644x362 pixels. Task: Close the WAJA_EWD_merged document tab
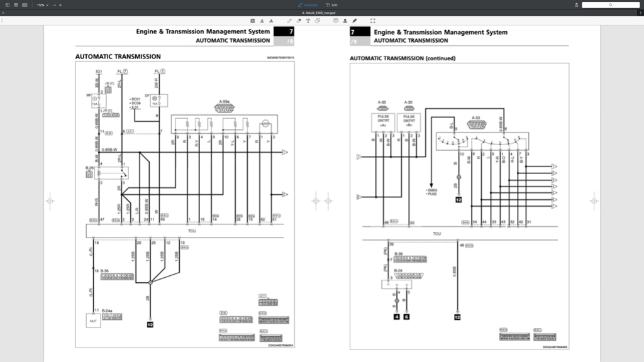click(3, 13)
